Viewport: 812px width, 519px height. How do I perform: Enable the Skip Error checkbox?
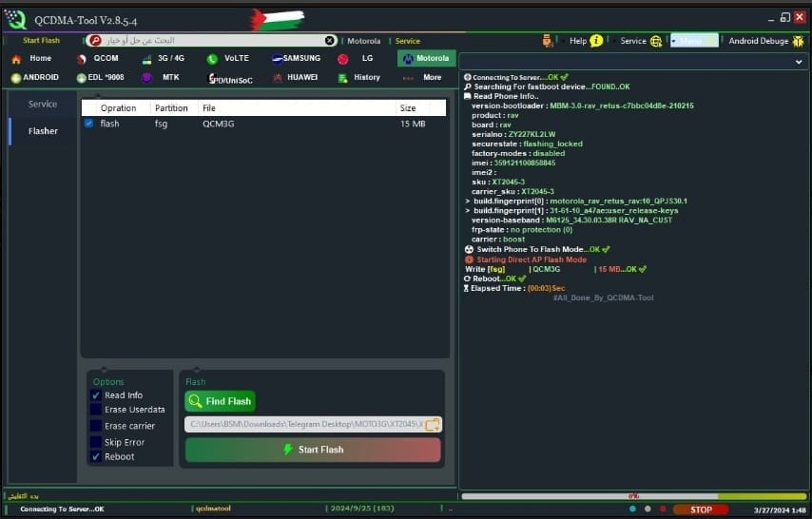click(x=96, y=442)
